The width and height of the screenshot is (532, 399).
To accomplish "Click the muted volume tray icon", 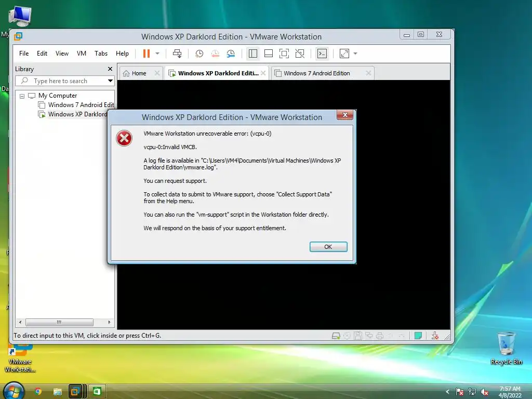I will (485, 392).
